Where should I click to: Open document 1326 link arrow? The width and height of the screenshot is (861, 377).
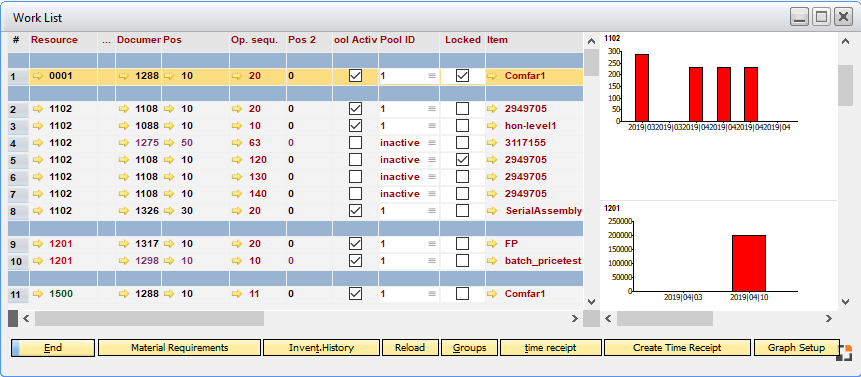point(125,211)
